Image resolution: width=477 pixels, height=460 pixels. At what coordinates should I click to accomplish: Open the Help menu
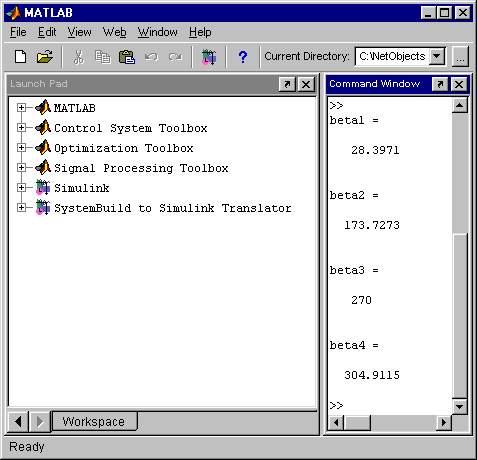[x=200, y=32]
